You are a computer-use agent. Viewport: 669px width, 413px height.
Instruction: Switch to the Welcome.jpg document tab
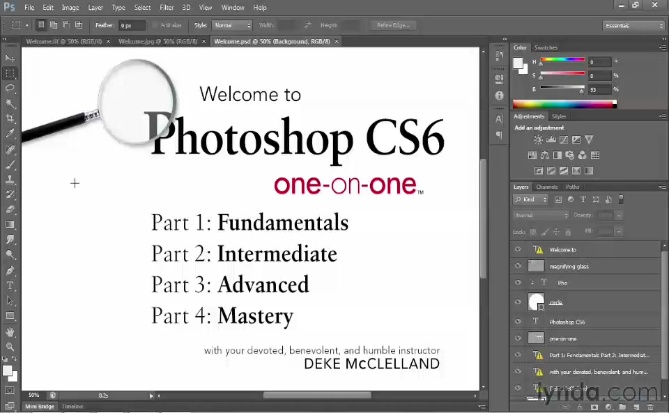coord(158,41)
